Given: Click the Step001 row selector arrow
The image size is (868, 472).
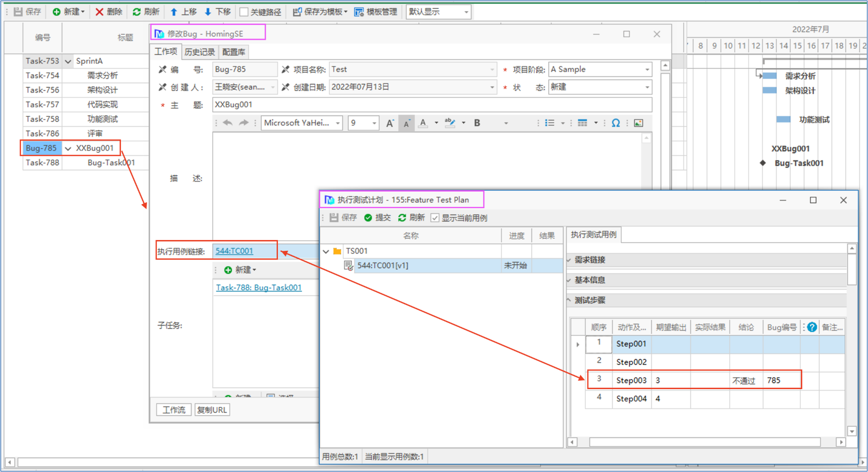Looking at the screenshot, I should [578, 344].
